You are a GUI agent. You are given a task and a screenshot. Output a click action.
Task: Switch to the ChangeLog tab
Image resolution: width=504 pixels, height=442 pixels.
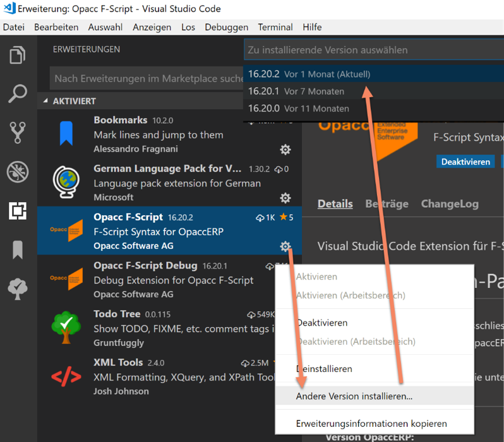pyautogui.click(x=450, y=204)
